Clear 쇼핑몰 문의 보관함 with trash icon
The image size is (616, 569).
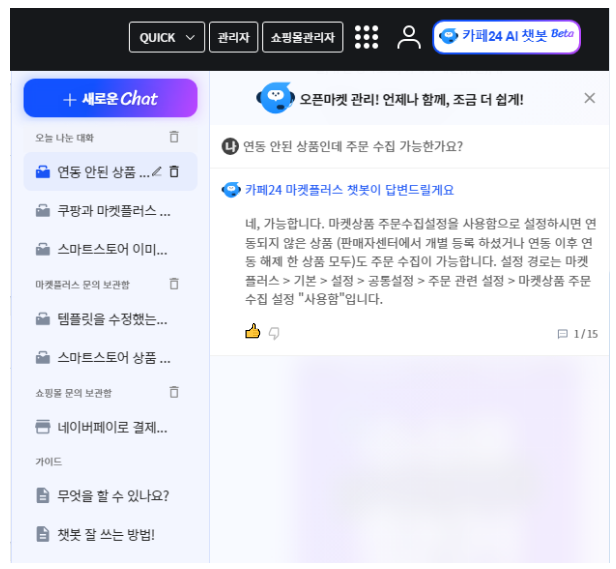pyautogui.click(x=174, y=392)
